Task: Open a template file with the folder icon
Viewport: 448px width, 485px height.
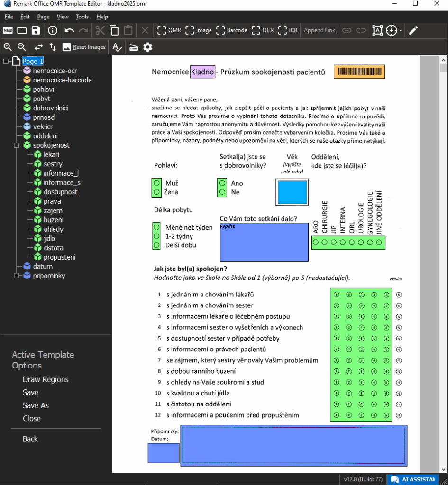Action: tap(22, 30)
